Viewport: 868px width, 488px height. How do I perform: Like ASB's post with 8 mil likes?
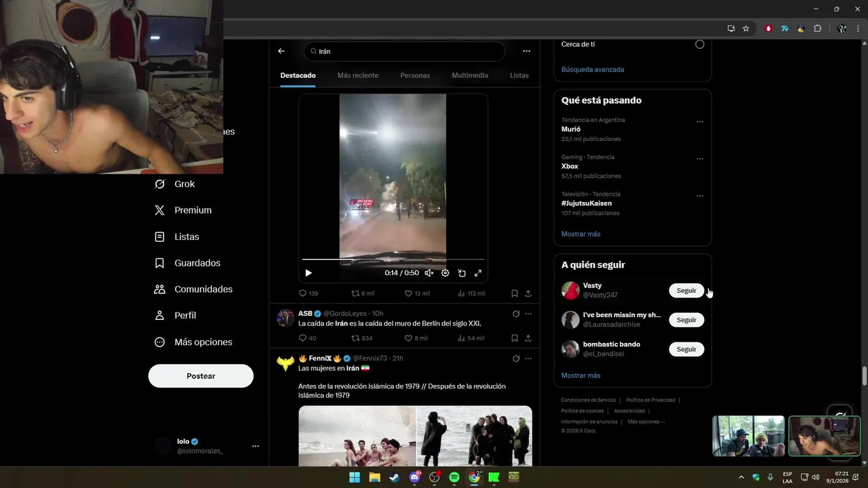click(x=416, y=338)
